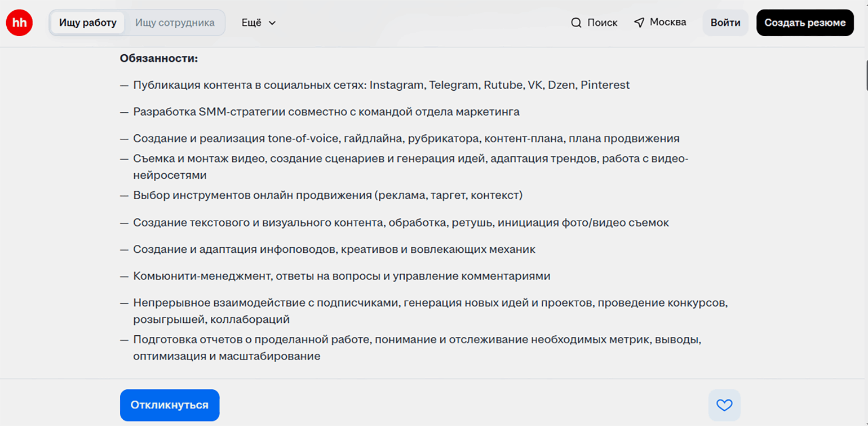The width and height of the screenshot is (868, 426).
Task: Click the magnifying glass search icon
Action: pyautogui.click(x=576, y=23)
